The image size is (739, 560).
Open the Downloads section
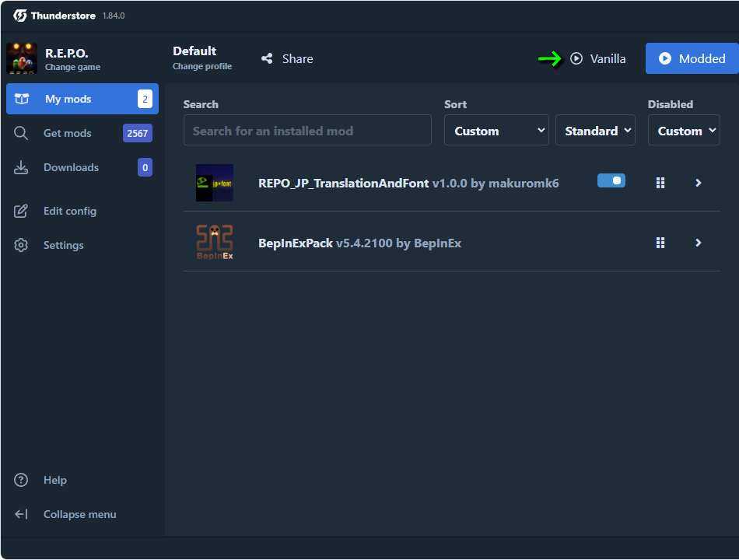pos(82,167)
